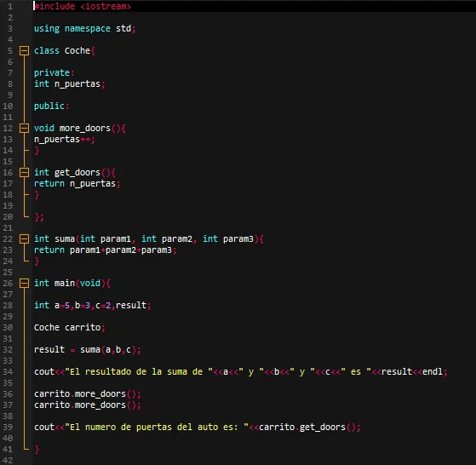Collapse the class Coche fold marker
476x465 pixels.
pyautogui.click(x=25, y=51)
